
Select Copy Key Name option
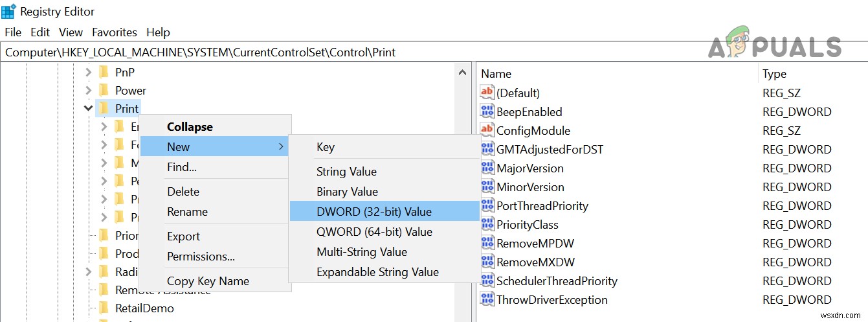[208, 281]
